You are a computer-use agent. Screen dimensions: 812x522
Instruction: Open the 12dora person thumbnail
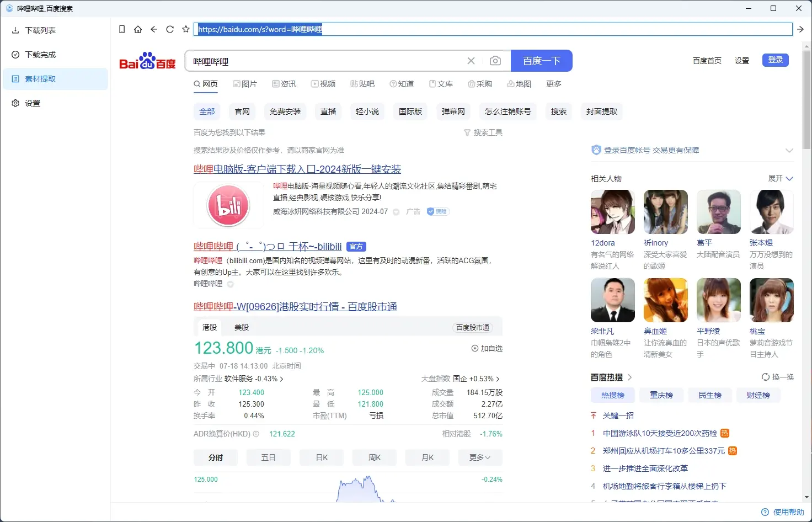(x=613, y=212)
